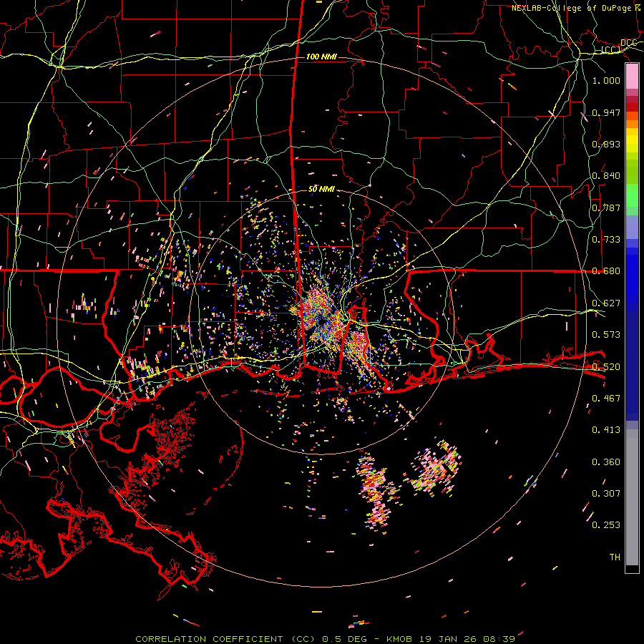Click the TH label on the legend
Screen dimensions: 644x644
pos(615,557)
